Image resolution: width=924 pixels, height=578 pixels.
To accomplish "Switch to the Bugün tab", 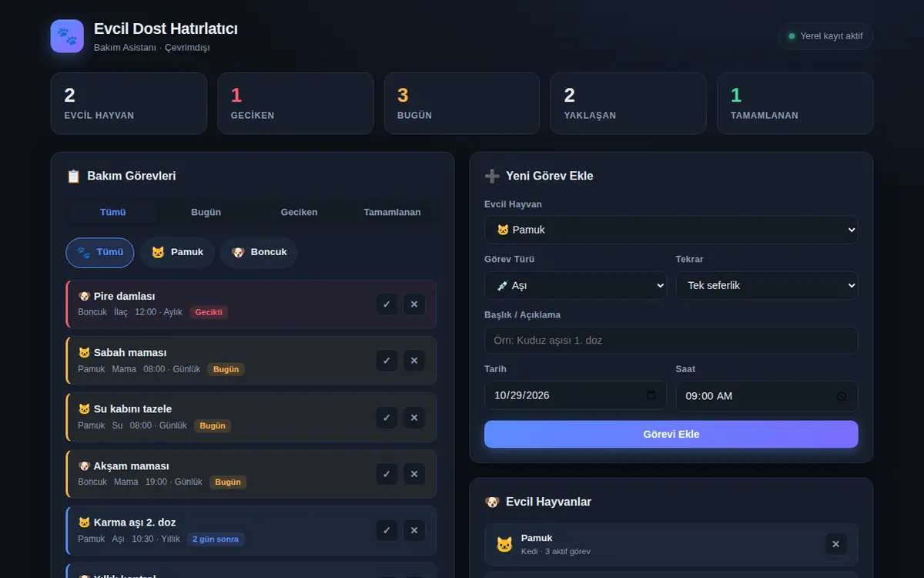I will 206,212.
